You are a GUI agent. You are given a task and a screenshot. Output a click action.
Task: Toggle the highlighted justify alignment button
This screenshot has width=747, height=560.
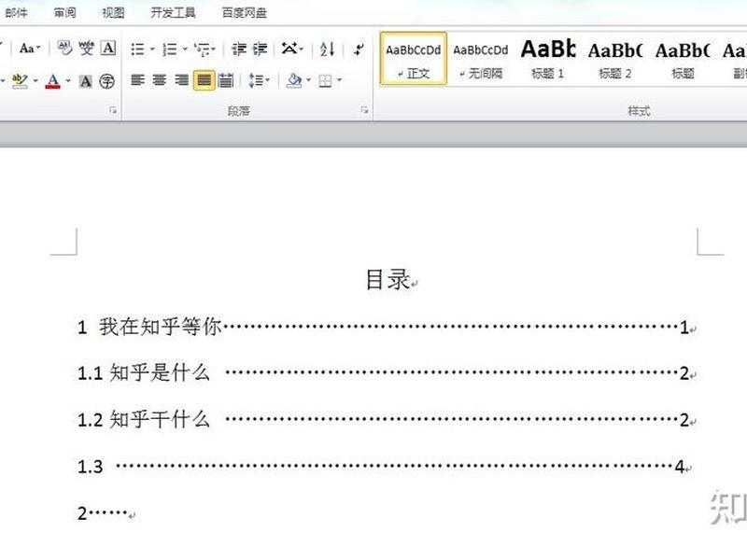[204, 80]
